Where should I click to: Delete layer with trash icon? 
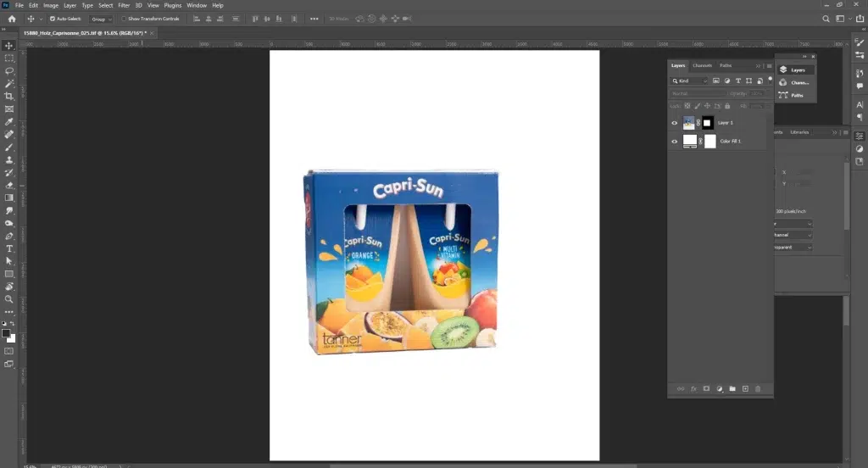pyautogui.click(x=758, y=389)
